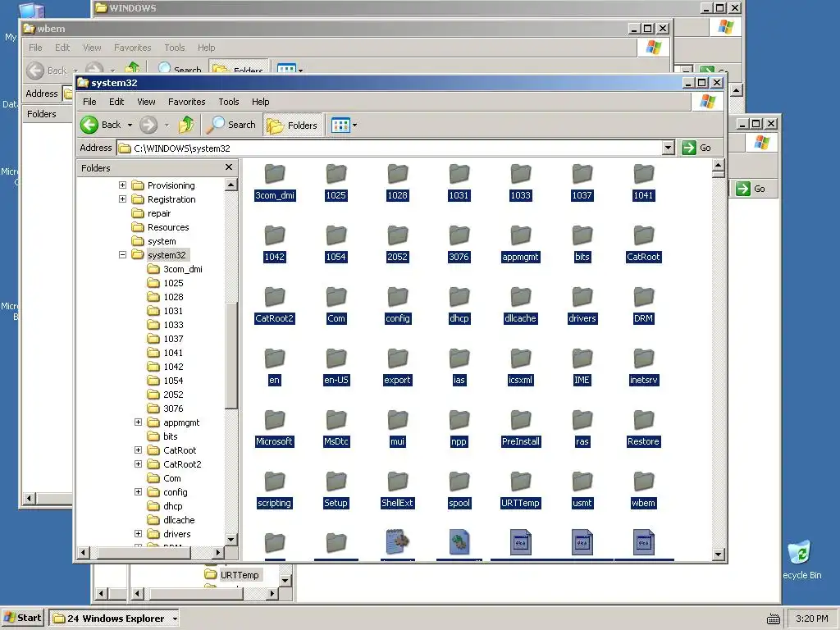Close the Folders pane
Image resolution: width=840 pixels, height=630 pixels.
click(229, 167)
